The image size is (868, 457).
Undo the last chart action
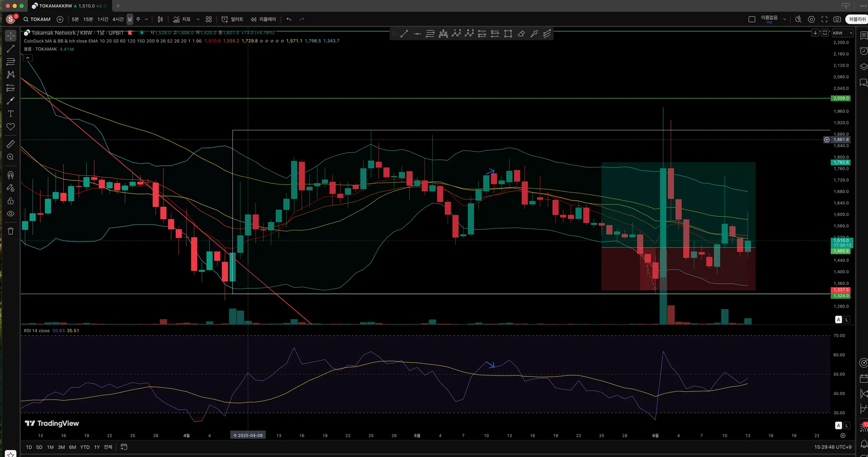coord(289,19)
